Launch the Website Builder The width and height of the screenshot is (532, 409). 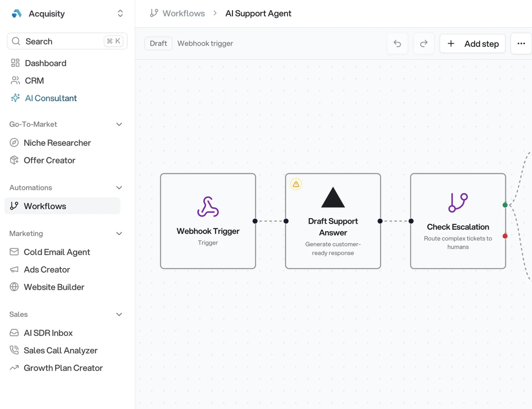(x=54, y=287)
